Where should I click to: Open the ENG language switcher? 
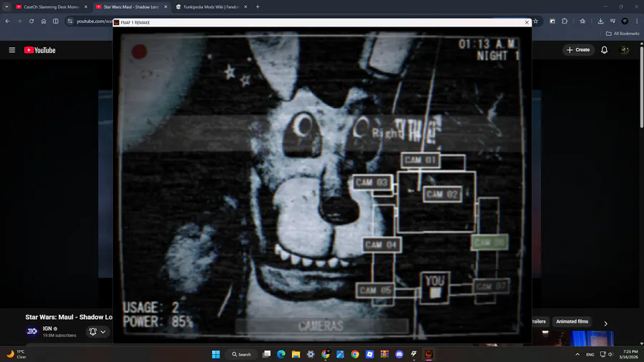tap(590, 354)
